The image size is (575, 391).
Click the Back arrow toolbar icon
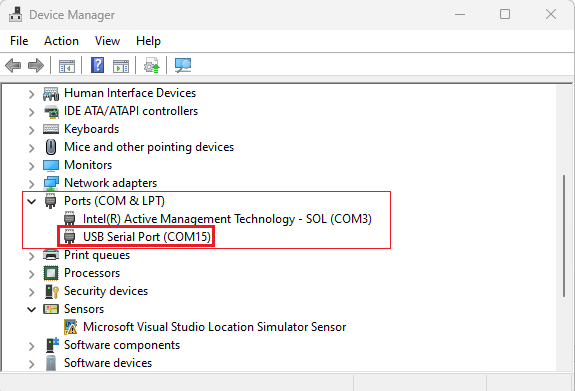point(13,66)
